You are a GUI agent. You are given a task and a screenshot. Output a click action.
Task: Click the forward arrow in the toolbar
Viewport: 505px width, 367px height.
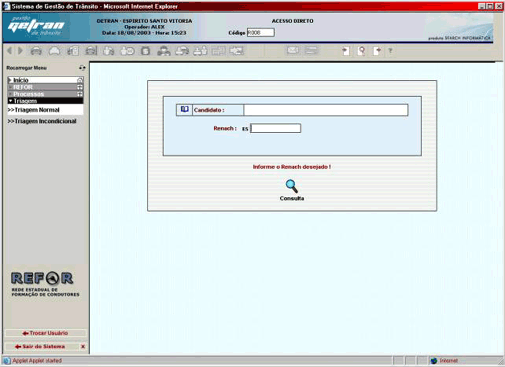(20, 51)
